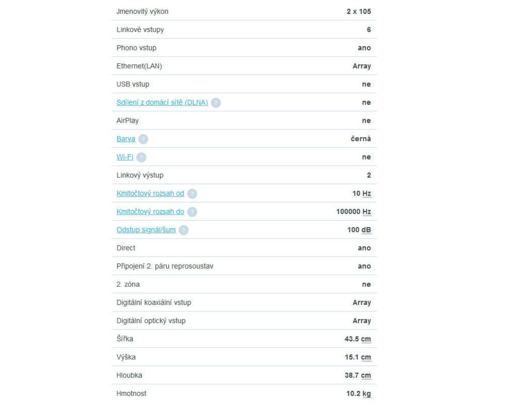Show help icon info for Odstup signál/šum
This screenshot has height=420, width=522.
[184, 230]
